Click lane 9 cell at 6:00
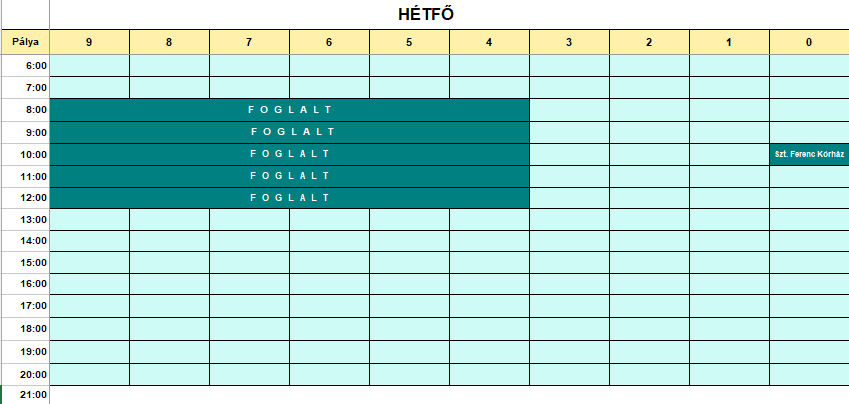The width and height of the screenshot is (849, 404). (x=89, y=66)
